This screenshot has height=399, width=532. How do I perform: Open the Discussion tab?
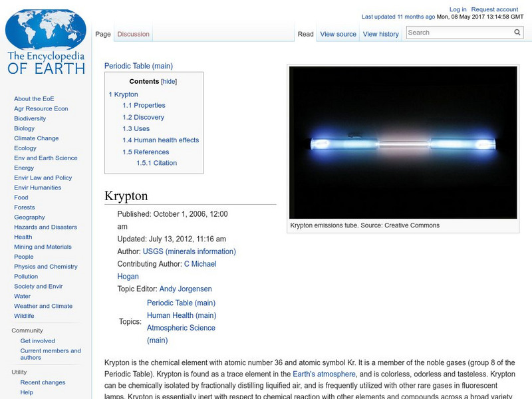133,34
